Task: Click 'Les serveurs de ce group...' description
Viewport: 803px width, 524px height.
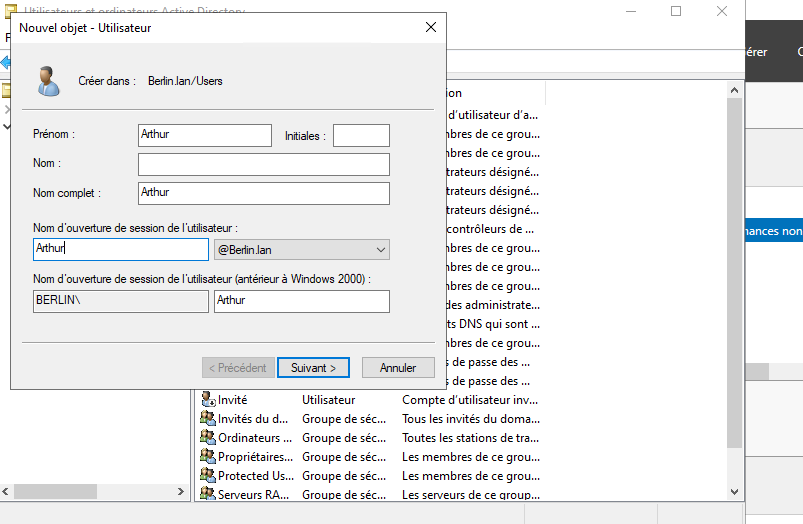Action: click(471, 494)
